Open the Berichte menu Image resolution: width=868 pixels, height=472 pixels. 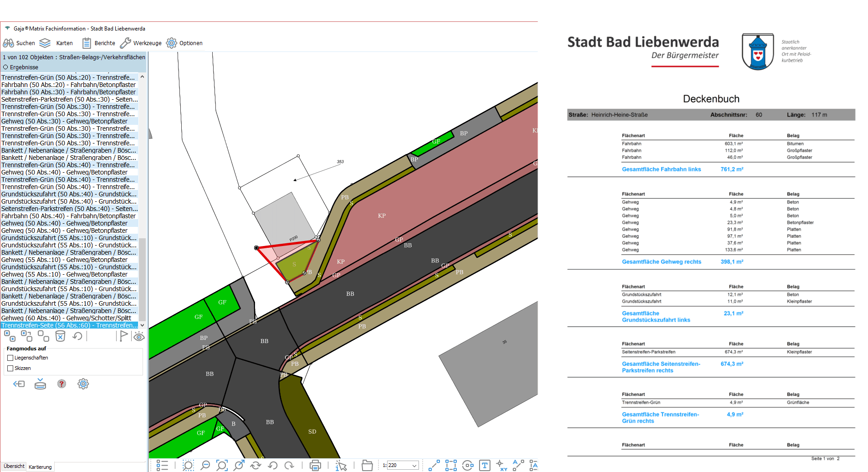99,43
